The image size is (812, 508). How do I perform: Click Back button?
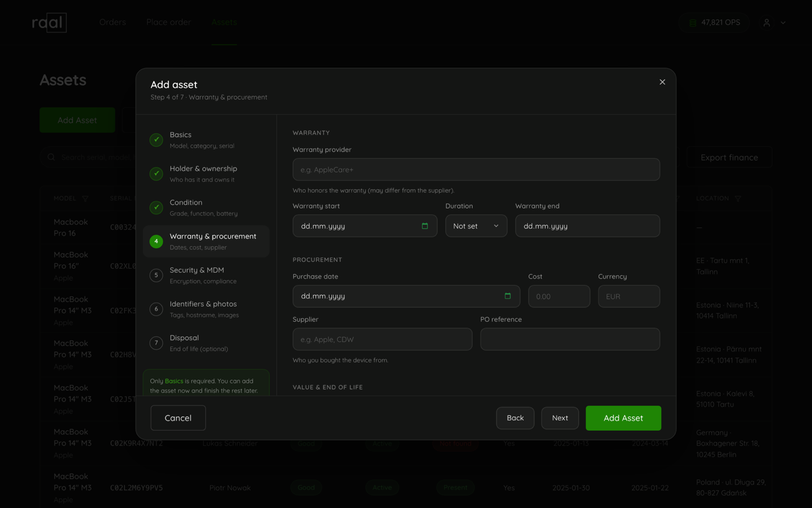point(515,418)
